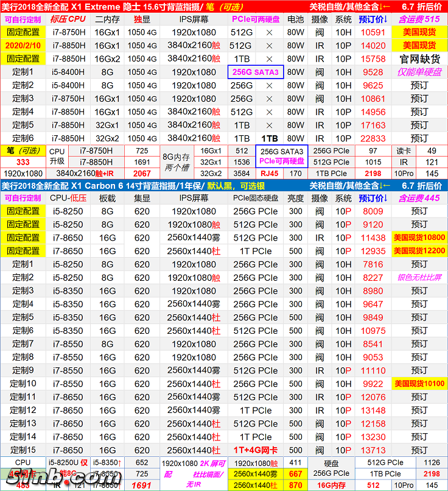This screenshot has width=448, height=491.
Task: Click the 仅能单硬盘 note cell
Action: tap(419, 72)
